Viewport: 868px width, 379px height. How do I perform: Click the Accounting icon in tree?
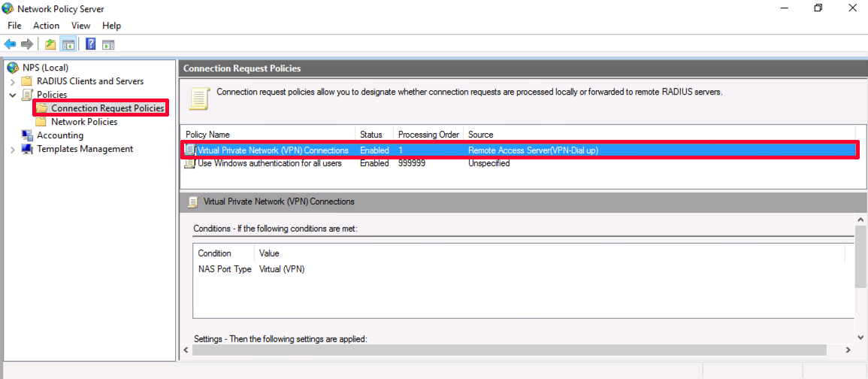pyautogui.click(x=26, y=135)
